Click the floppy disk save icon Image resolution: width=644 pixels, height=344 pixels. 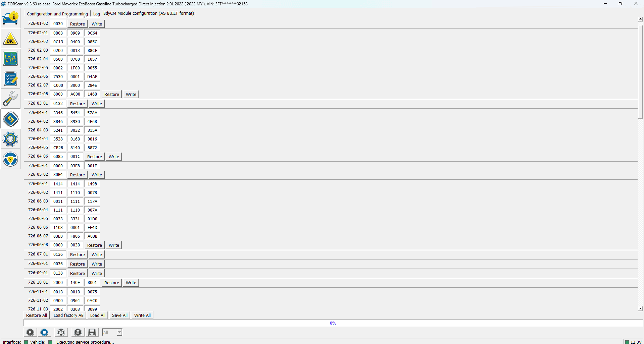92,332
